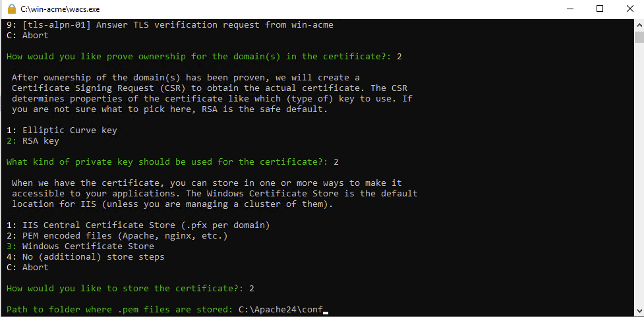The image size is (644, 317).
Task: Click 'accessible to your applications' line
Action: (214, 193)
